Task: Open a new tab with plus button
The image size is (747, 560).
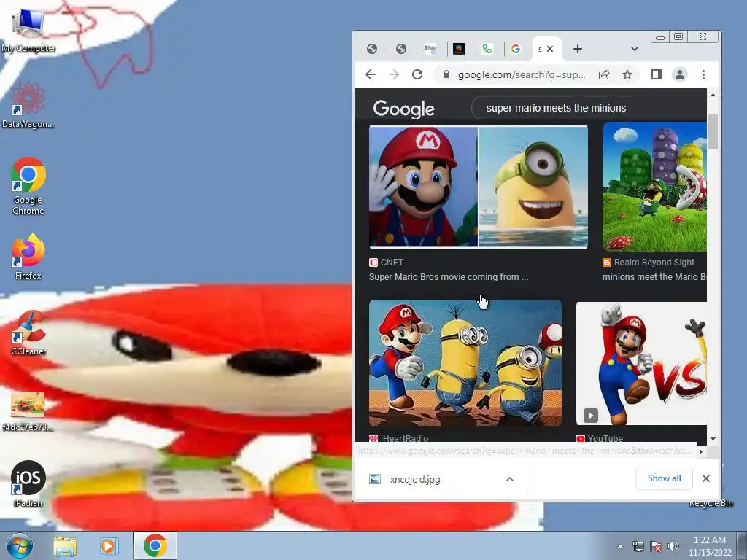Action: pyautogui.click(x=578, y=49)
